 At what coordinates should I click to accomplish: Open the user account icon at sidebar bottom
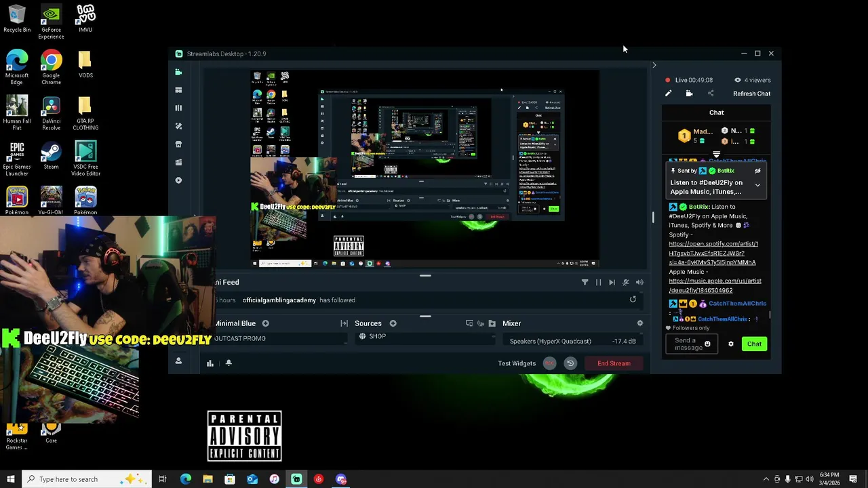(x=178, y=361)
